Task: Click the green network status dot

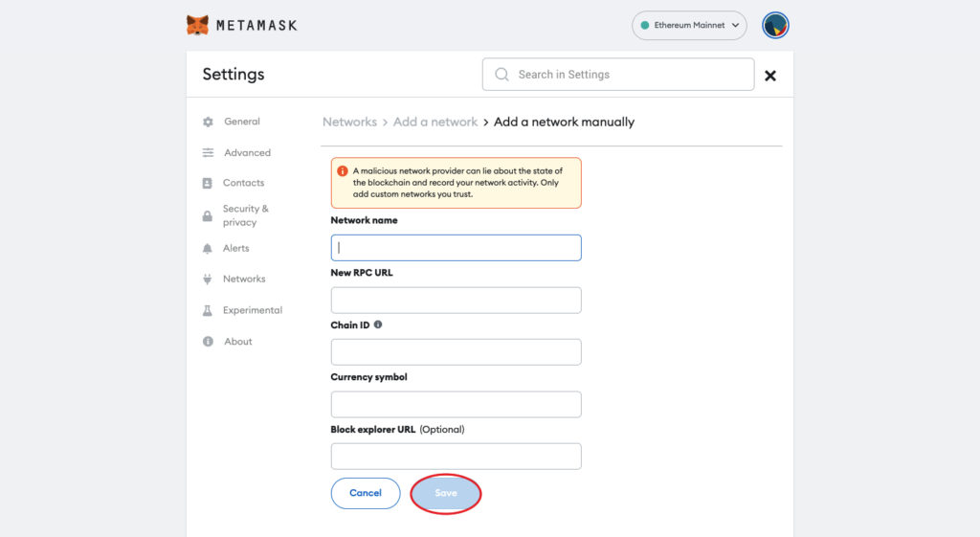Action: point(645,26)
